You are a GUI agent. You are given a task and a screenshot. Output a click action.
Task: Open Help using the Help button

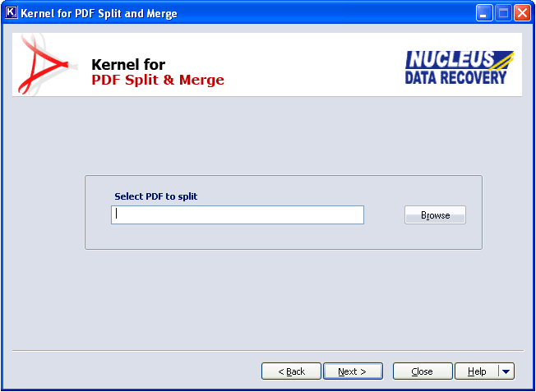click(x=477, y=371)
